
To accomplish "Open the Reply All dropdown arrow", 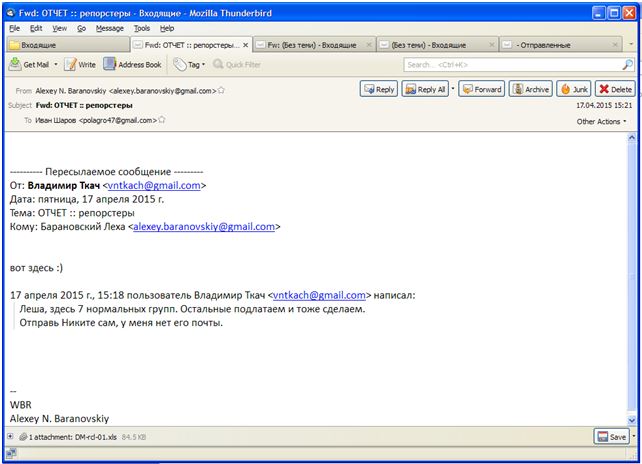I will coord(453,89).
